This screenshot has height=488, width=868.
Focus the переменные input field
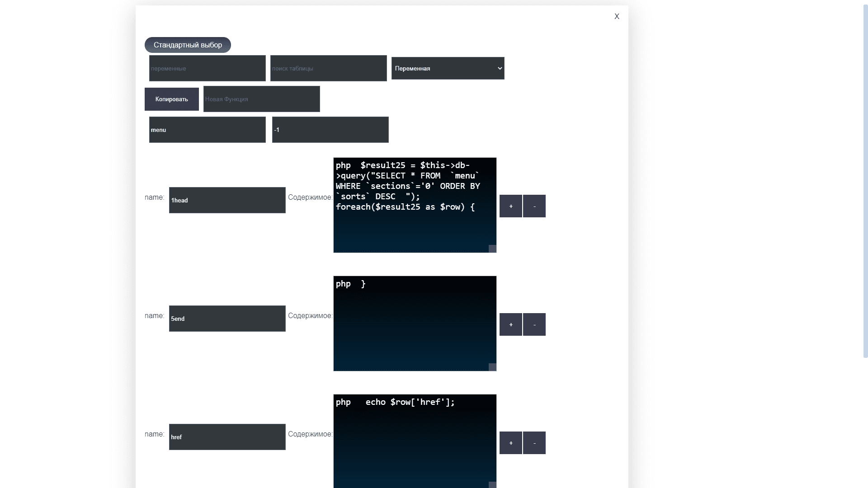pyautogui.click(x=208, y=68)
